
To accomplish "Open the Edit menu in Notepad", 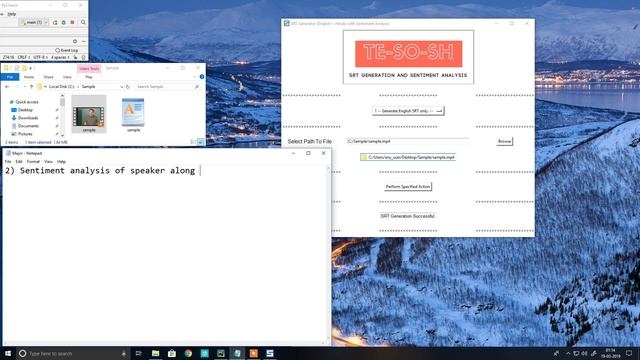I will point(19,162).
